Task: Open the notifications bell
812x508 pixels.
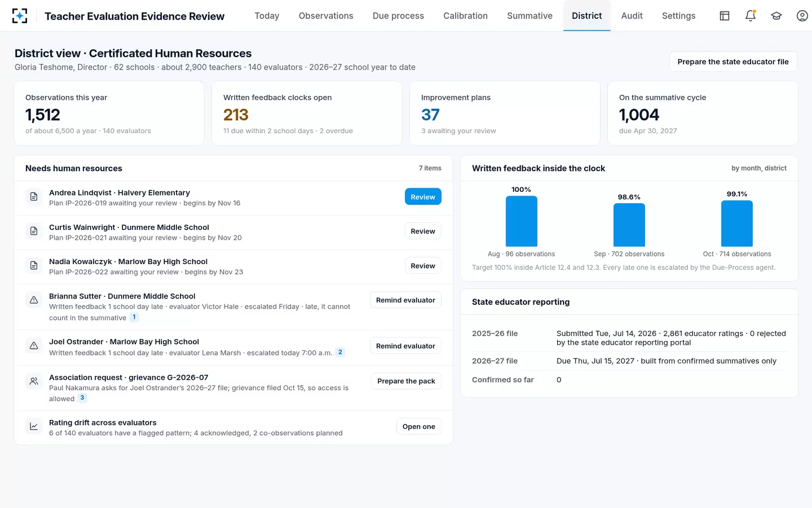Action: coord(751,16)
